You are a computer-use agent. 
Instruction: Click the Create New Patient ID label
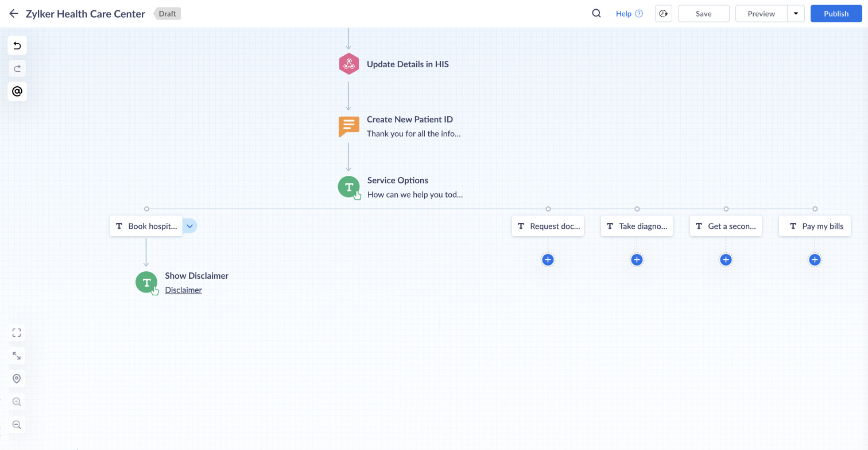coord(410,120)
